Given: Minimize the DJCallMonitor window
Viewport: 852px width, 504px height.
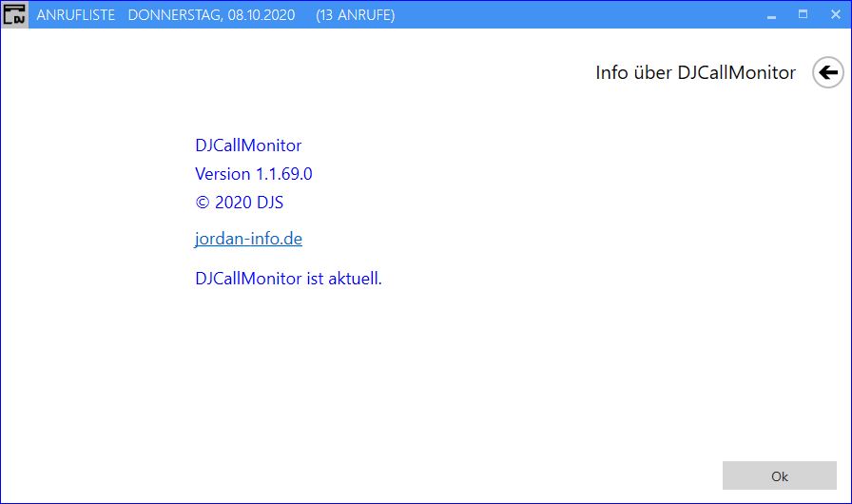Looking at the screenshot, I should 771,15.
